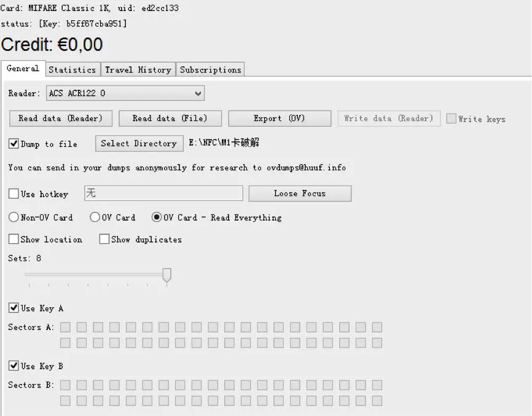Enable the Show location checkbox
The height and width of the screenshot is (416, 532).
(14, 239)
